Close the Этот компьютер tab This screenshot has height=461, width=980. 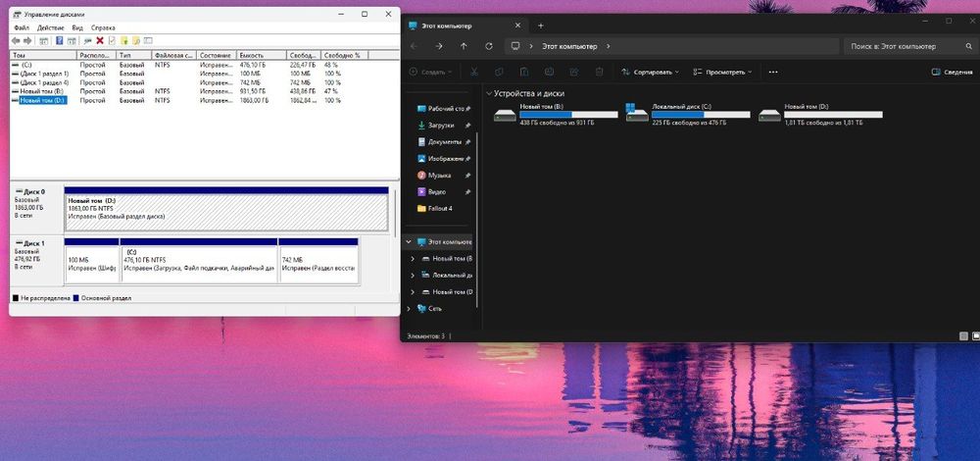coord(517,26)
